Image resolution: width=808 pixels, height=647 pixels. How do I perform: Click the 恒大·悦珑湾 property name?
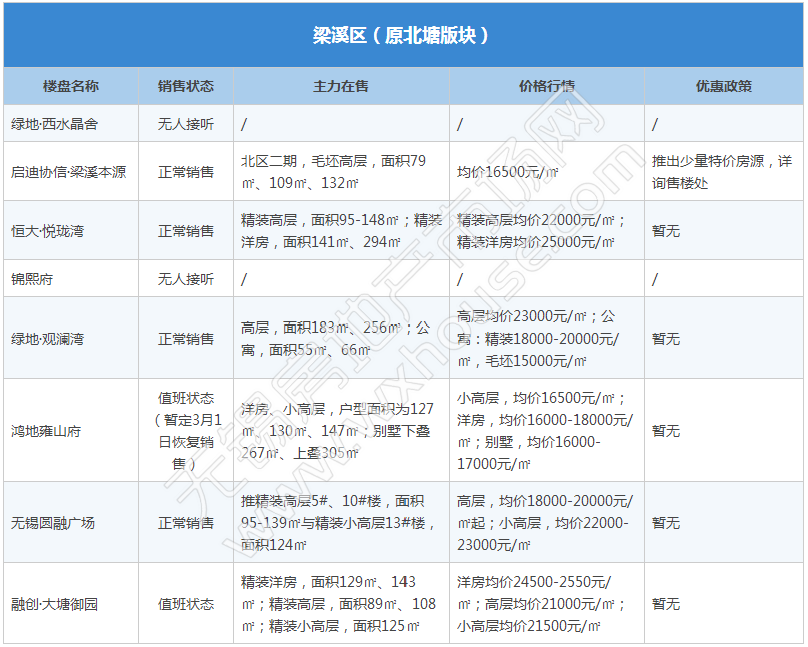(48, 231)
